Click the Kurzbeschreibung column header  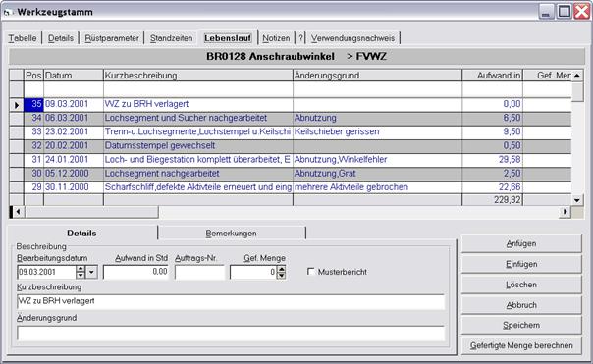(198, 76)
